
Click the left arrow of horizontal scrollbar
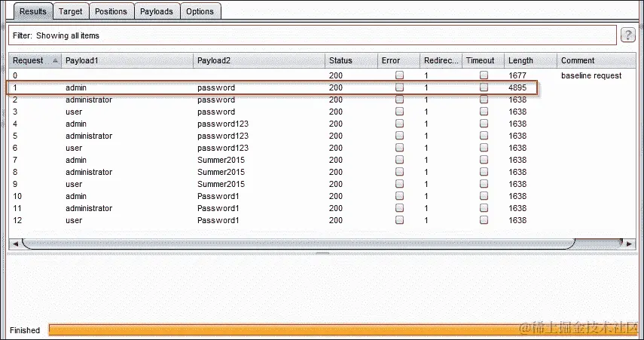tap(15, 244)
